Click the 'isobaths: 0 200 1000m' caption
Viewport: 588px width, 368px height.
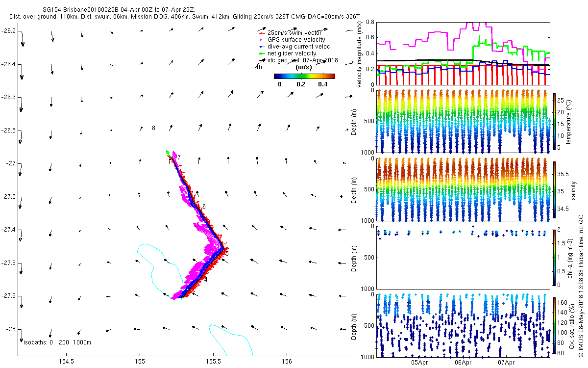(57, 342)
